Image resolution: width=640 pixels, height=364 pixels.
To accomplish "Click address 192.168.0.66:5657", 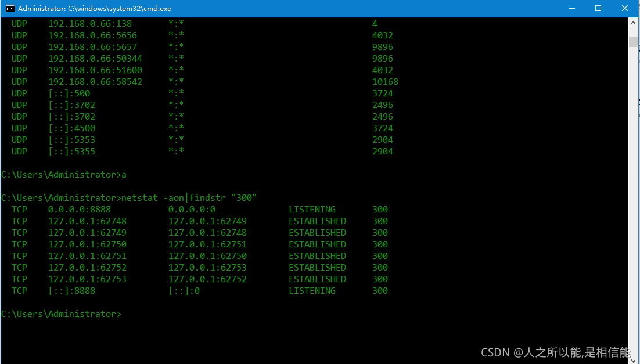I will [93, 47].
